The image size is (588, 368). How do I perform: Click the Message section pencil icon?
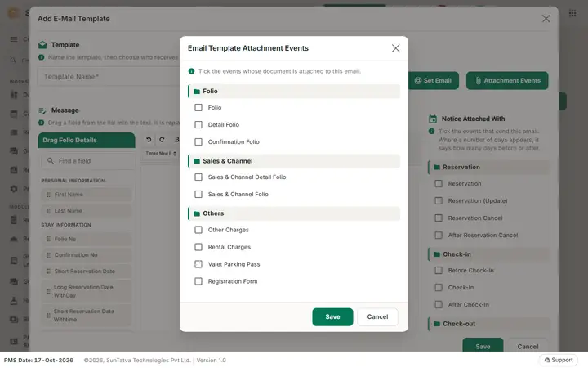[42, 110]
